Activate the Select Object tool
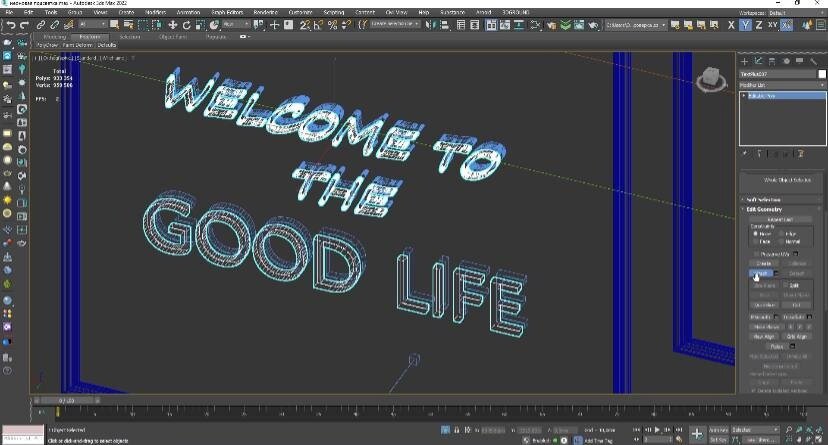This screenshot has width=828, height=445. click(114, 25)
